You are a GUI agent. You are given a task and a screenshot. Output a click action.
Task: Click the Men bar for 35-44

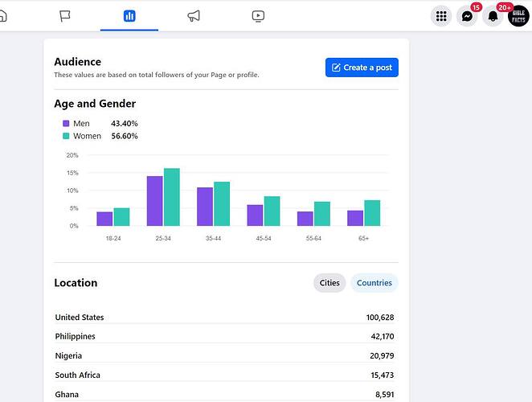(205, 207)
